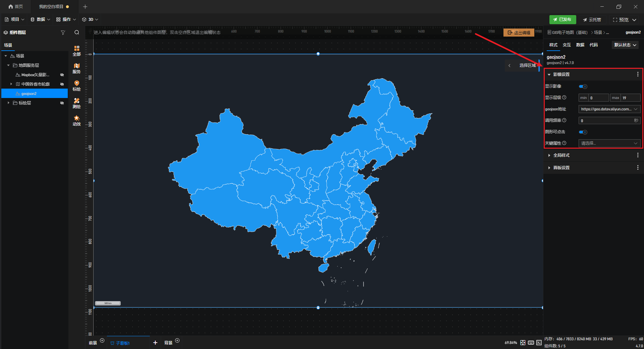Image resolution: width=644 pixels, height=349 pixels.
Task: Switch to the 交互 tab
Action: coord(567,45)
